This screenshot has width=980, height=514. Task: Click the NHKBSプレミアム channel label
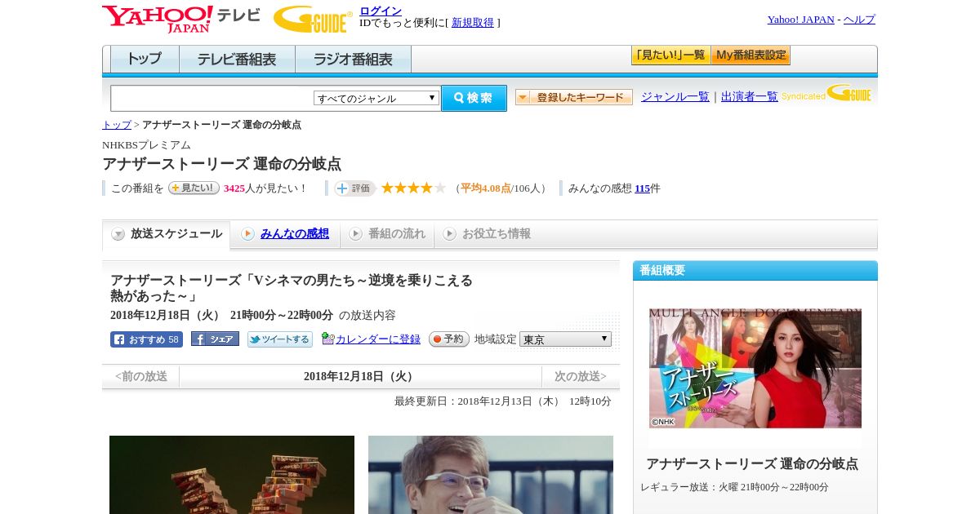coord(146,145)
